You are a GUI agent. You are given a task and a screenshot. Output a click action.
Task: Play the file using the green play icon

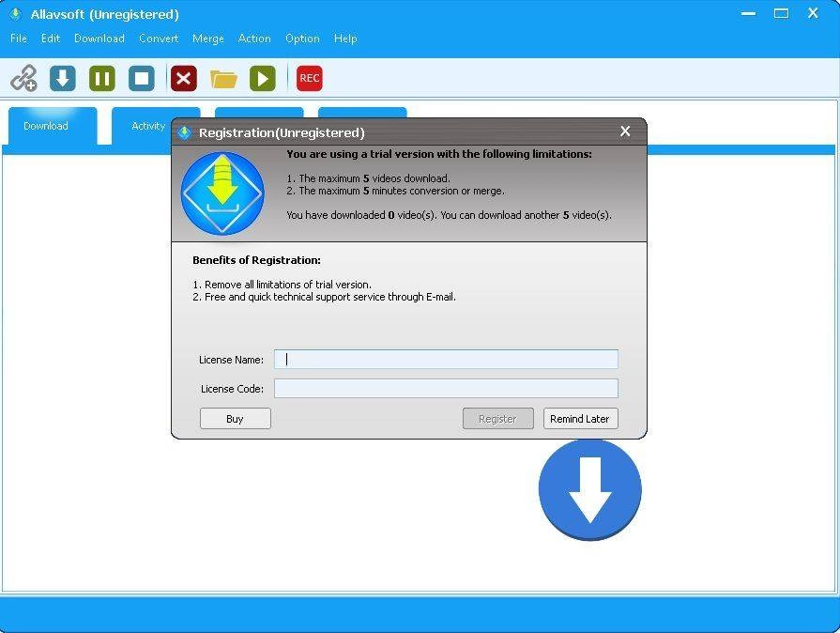(x=263, y=78)
